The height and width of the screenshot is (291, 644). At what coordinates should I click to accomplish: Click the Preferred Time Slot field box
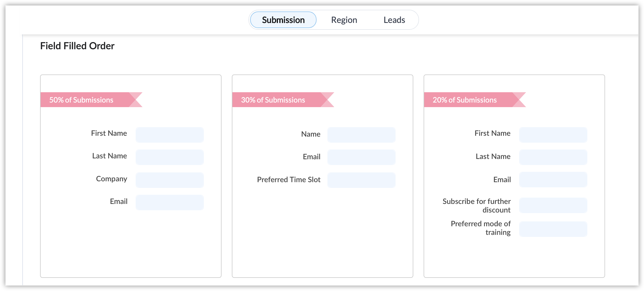pyautogui.click(x=361, y=180)
